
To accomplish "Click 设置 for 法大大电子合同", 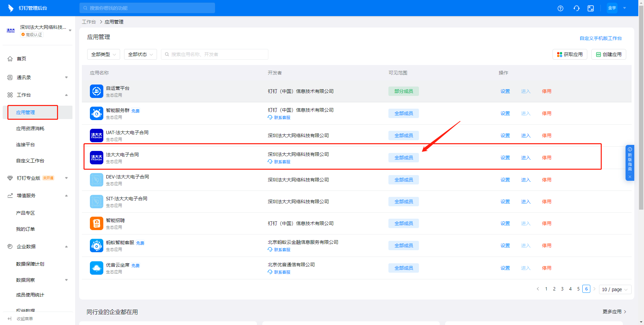I will click(x=505, y=158).
